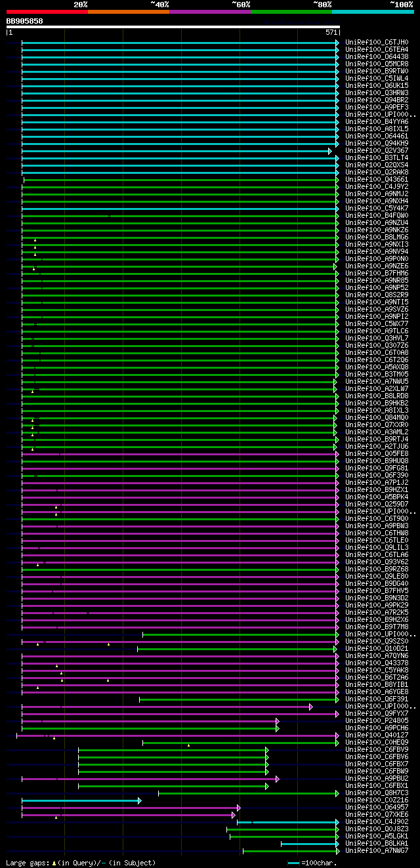
Task: Select the UniRef100_B4YYA6 label
Action: tap(377, 121)
